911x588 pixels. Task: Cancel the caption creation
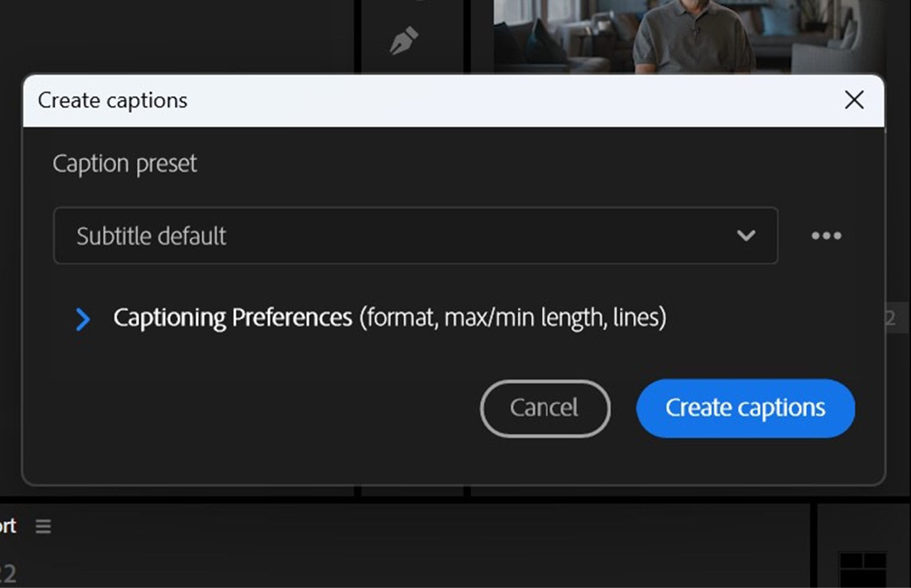(544, 408)
